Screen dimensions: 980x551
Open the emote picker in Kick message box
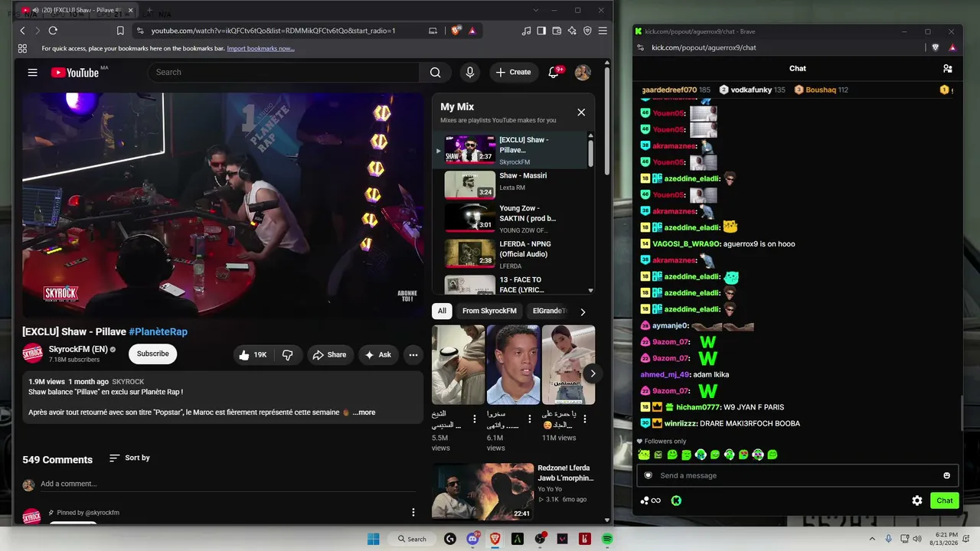tap(946, 476)
